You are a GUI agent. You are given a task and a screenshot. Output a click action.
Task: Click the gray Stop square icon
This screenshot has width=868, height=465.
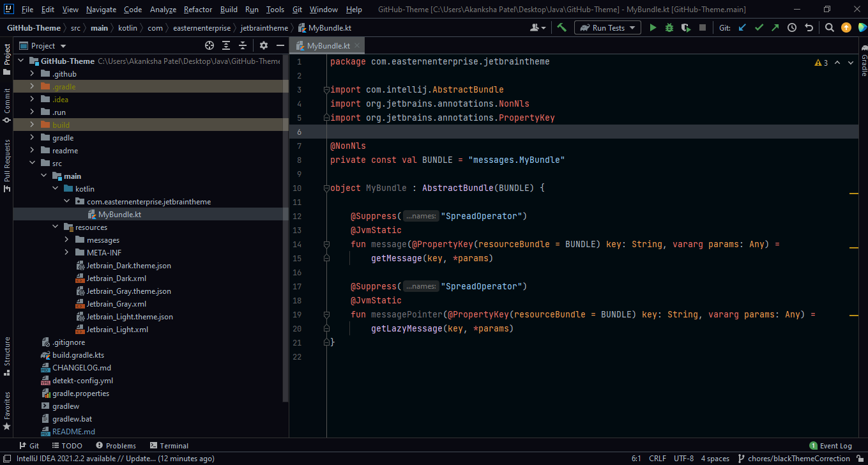pos(703,27)
